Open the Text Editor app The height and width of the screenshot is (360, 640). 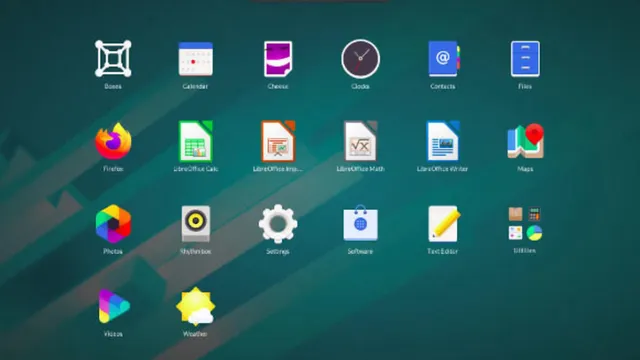click(x=443, y=224)
